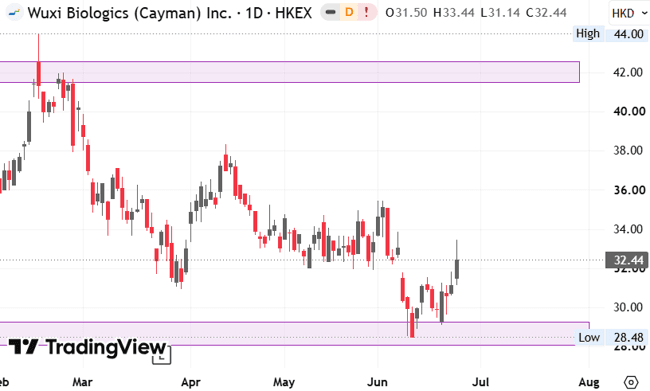The width and height of the screenshot is (650, 391).
Task: Click the Apr label on the time axis
Action: pos(190,382)
